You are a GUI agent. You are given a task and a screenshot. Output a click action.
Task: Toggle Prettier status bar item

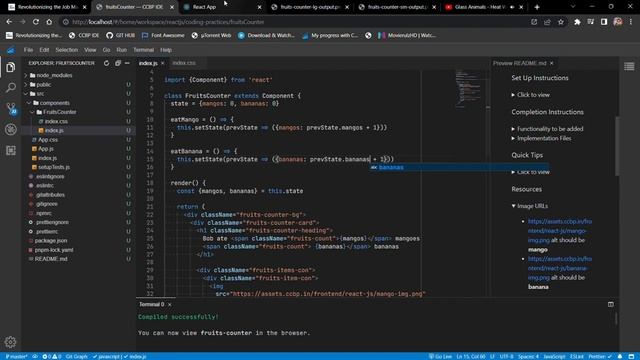(600, 356)
